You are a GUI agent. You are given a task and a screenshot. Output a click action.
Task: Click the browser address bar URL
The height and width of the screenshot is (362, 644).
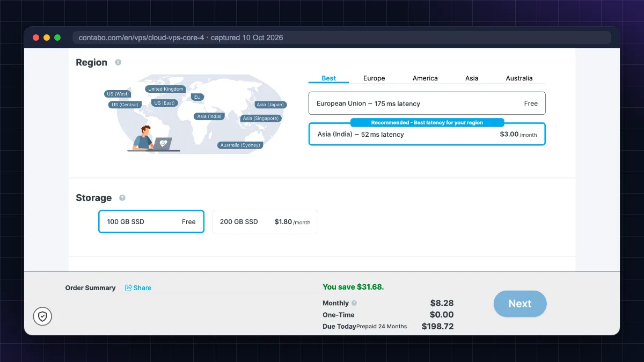click(181, 38)
